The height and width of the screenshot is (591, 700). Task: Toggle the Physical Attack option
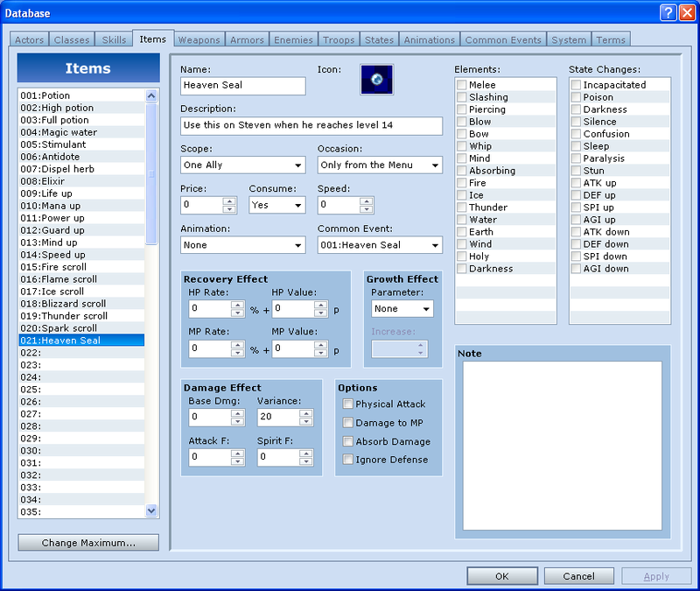tap(348, 405)
